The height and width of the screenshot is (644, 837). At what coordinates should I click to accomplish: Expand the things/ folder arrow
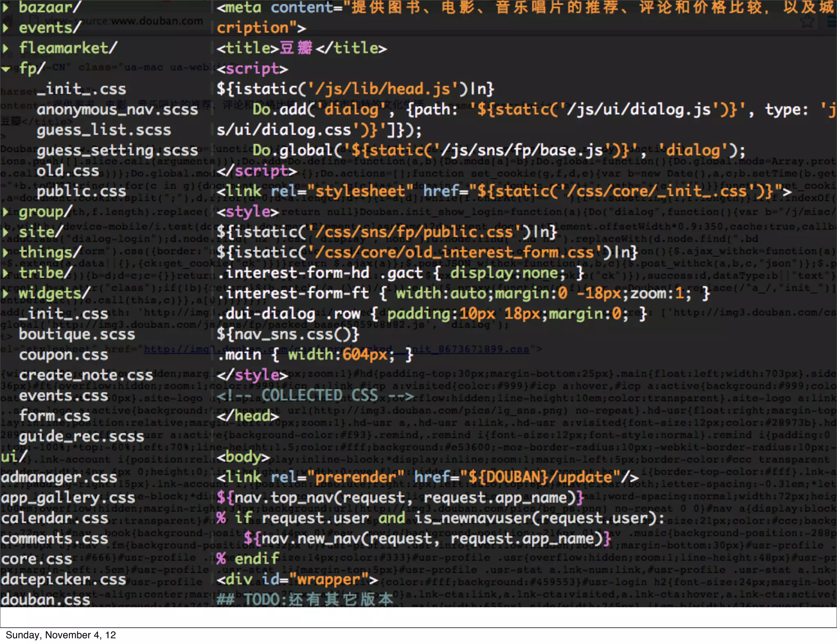coord(5,253)
